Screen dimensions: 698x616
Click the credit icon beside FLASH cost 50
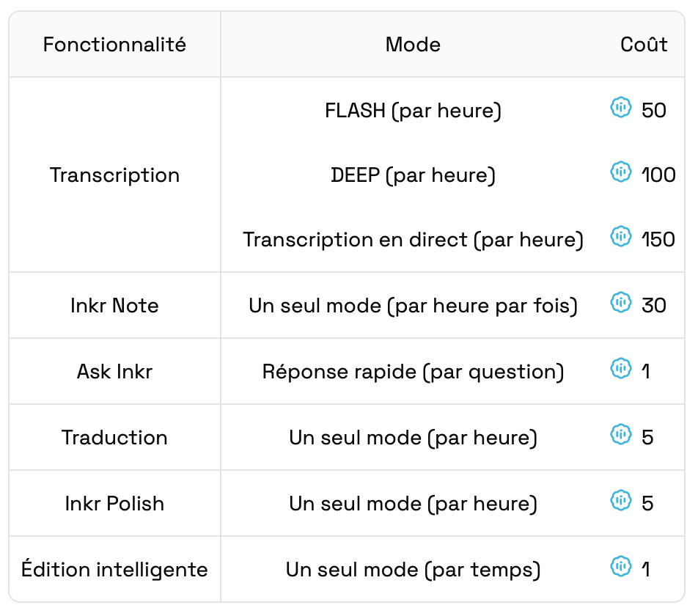pyautogui.click(x=621, y=109)
